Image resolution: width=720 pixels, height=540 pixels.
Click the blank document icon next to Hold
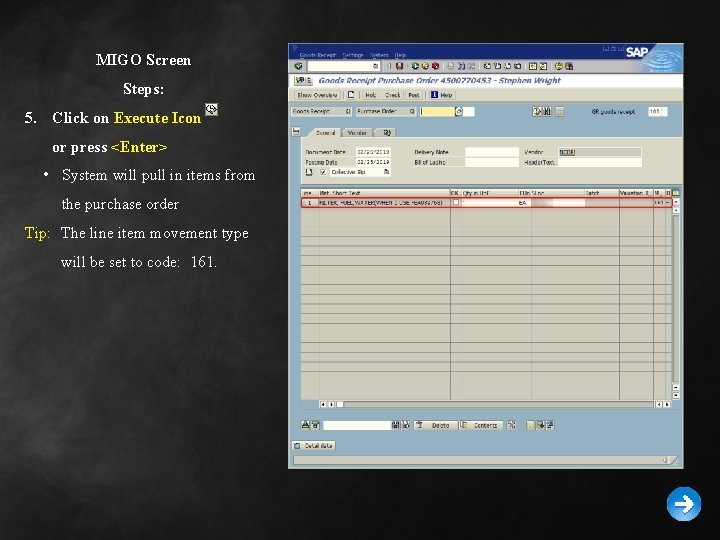(351, 95)
